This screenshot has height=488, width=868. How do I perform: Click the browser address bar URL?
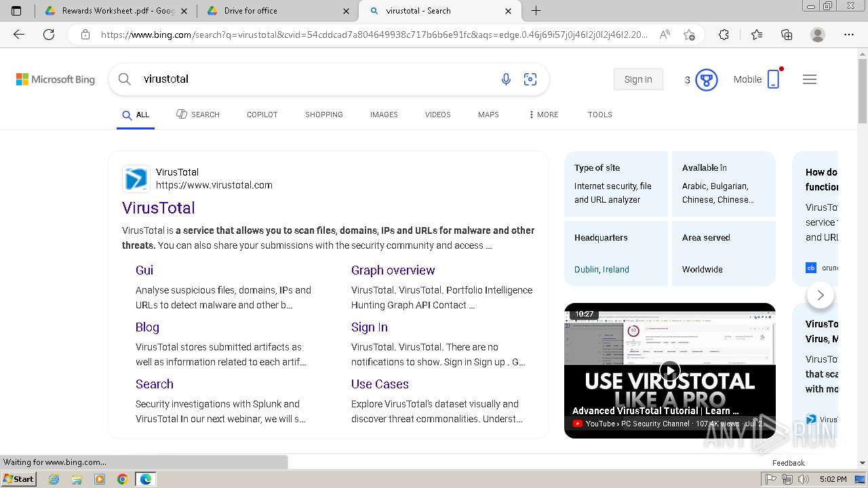pos(373,35)
